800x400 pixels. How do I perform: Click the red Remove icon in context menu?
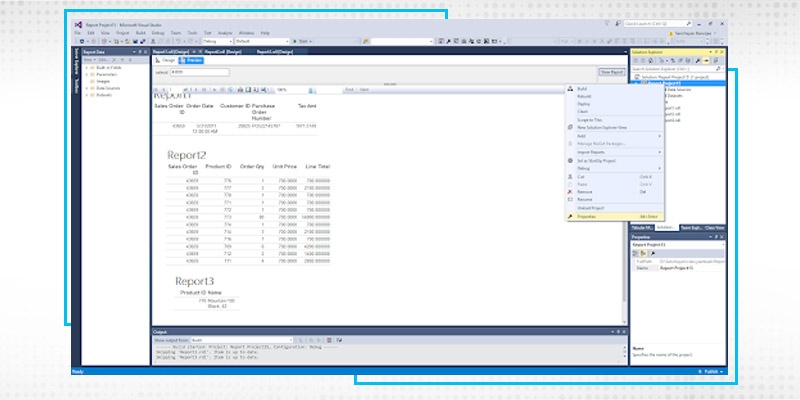click(x=570, y=191)
